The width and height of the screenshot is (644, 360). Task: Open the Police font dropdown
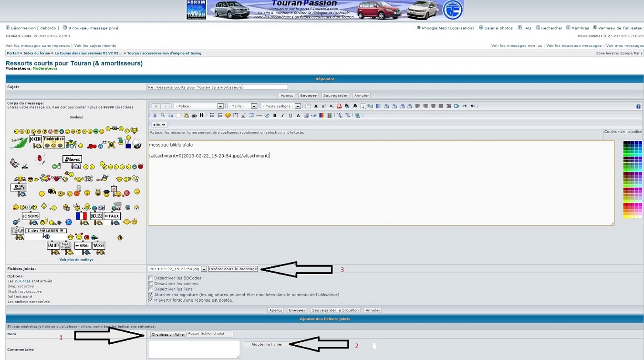point(198,106)
